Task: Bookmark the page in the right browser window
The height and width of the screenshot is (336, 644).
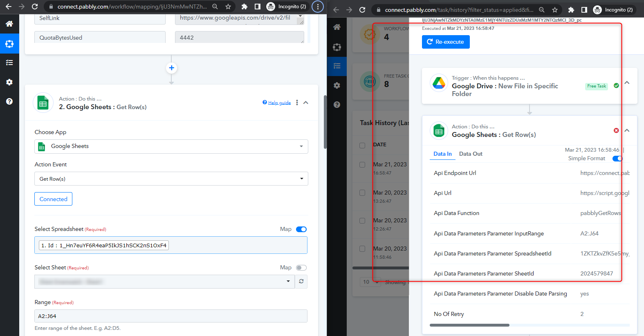Action: click(x=555, y=10)
